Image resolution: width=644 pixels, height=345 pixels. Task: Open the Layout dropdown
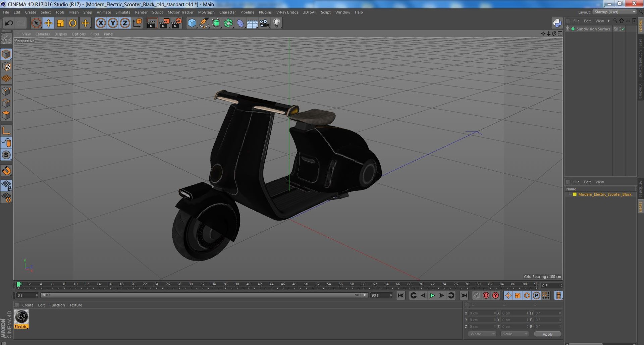[x=614, y=12]
